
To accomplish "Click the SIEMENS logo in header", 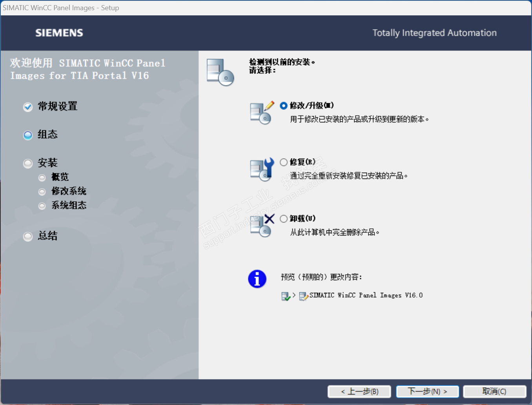I will coord(59,33).
